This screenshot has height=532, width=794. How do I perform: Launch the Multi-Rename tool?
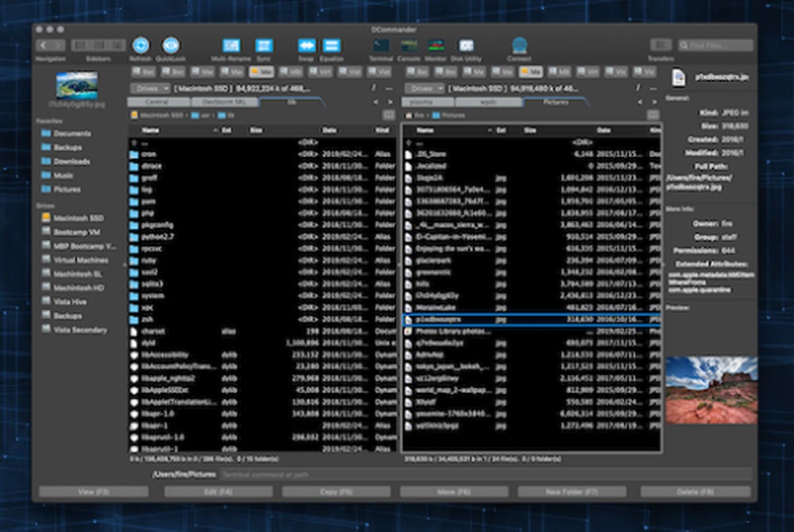231,46
